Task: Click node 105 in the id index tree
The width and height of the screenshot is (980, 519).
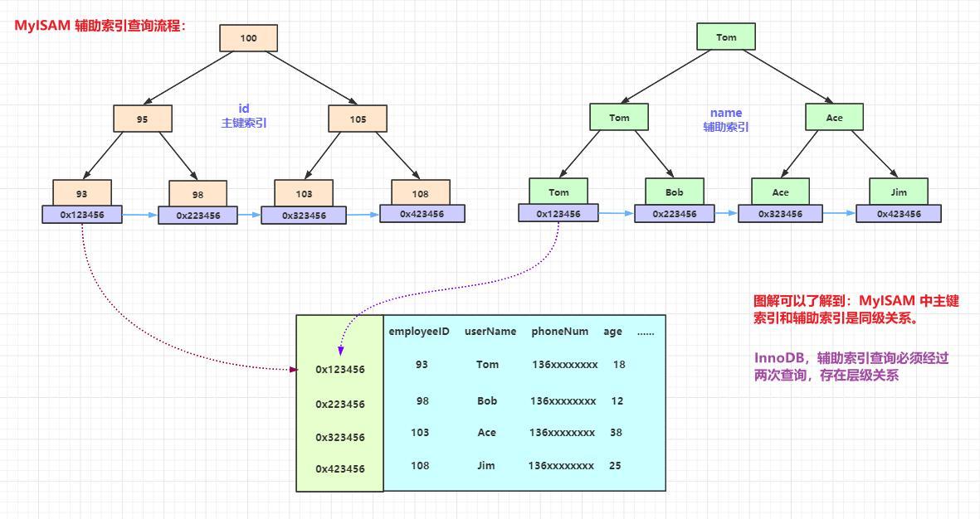Action: tap(357, 119)
